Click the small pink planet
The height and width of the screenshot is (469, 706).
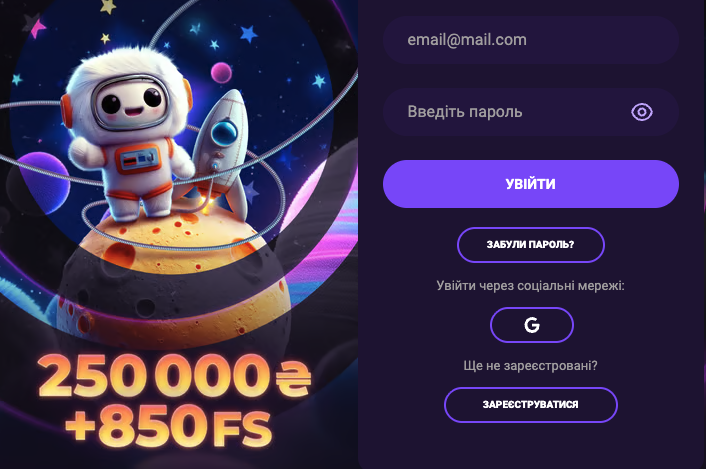(221, 73)
